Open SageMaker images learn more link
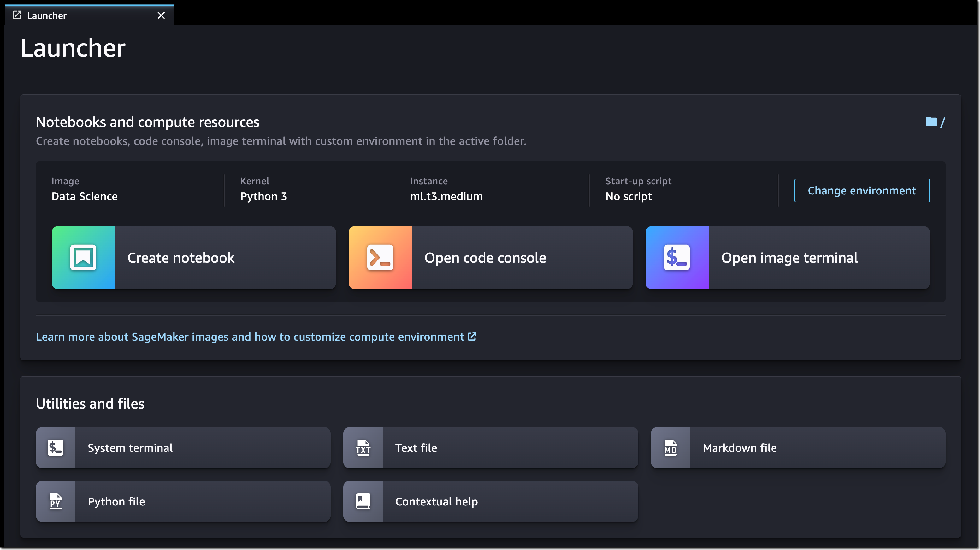 coord(250,337)
